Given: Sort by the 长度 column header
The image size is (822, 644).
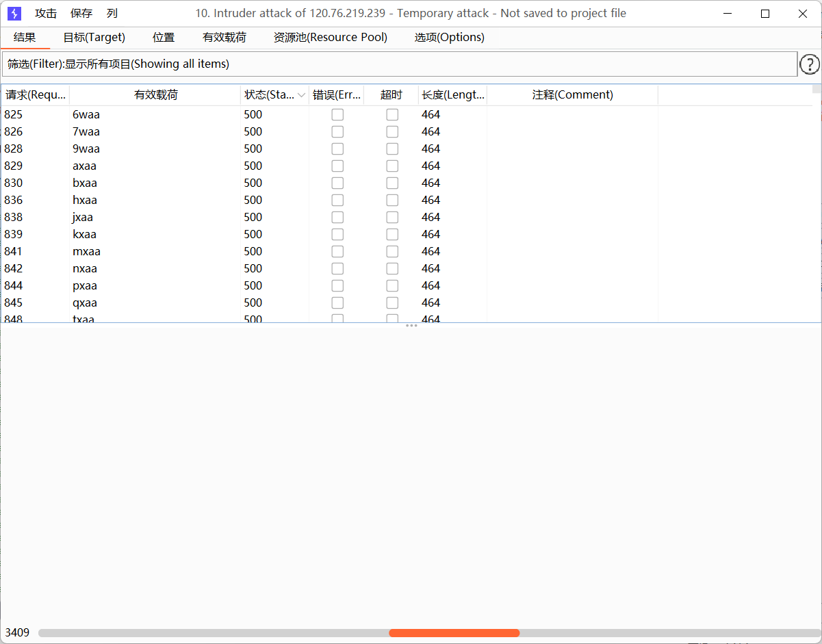Looking at the screenshot, I should click(453, 95).
